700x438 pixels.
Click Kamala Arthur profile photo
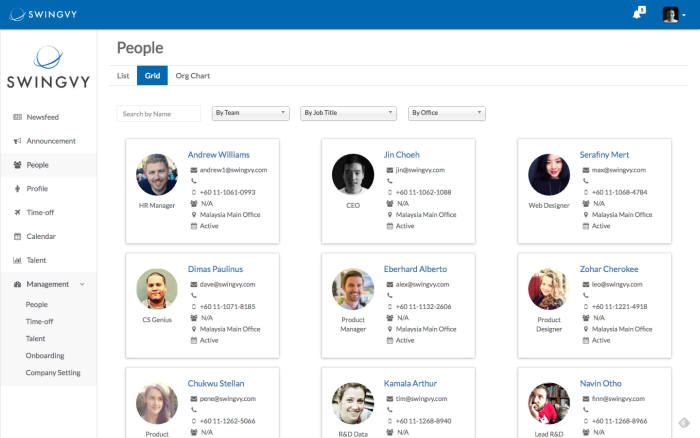click(353, 403)
